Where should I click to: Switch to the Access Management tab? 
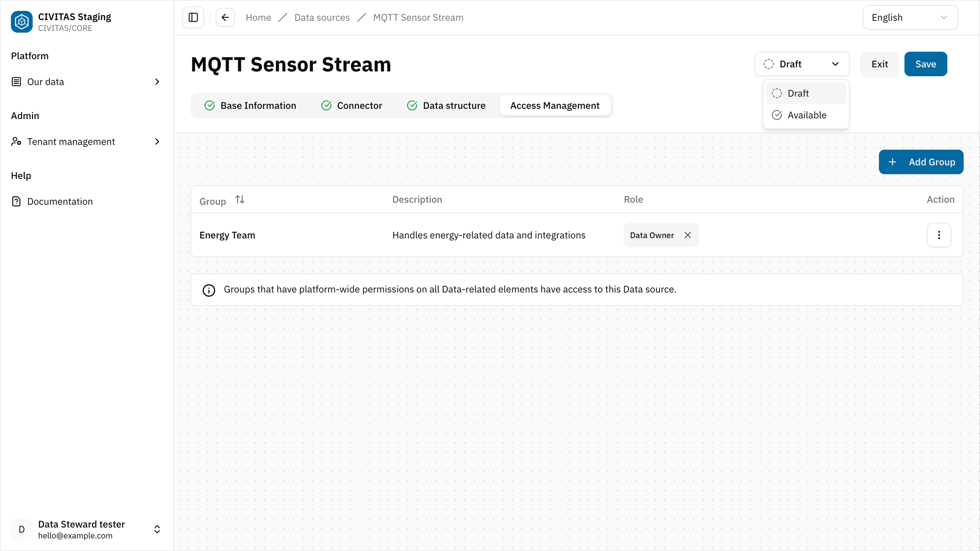coord(555,105)
